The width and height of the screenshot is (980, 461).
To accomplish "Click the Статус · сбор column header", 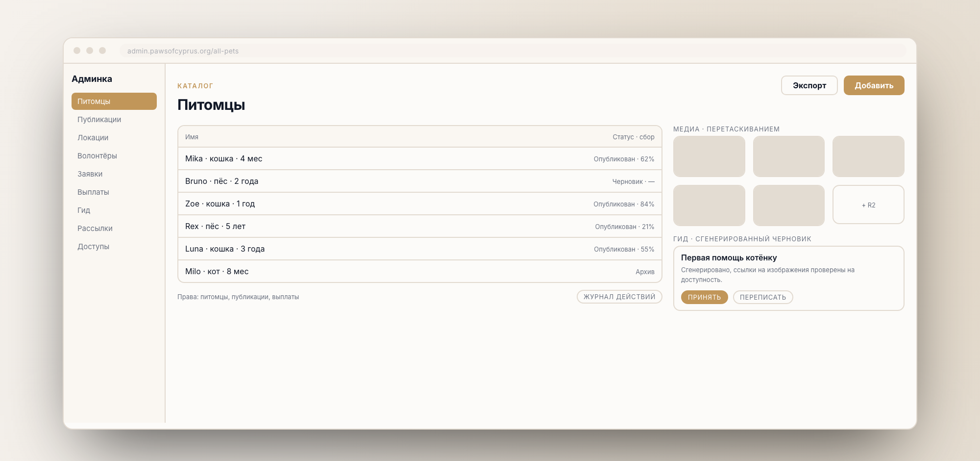I will pos(634,137).
